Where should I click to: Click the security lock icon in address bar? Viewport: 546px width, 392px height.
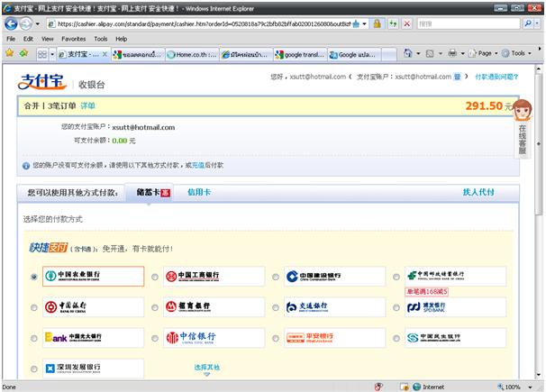(x=378, y=24)
